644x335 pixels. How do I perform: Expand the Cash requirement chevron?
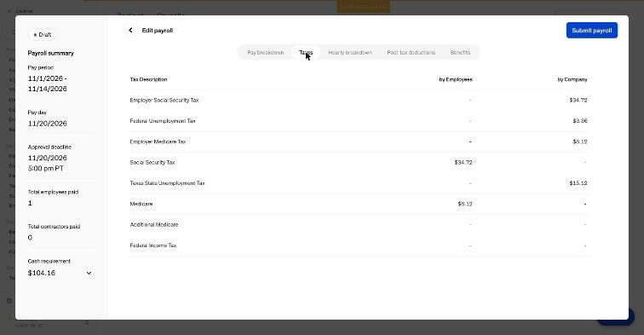pyautogui.click(x=89, y=273)
